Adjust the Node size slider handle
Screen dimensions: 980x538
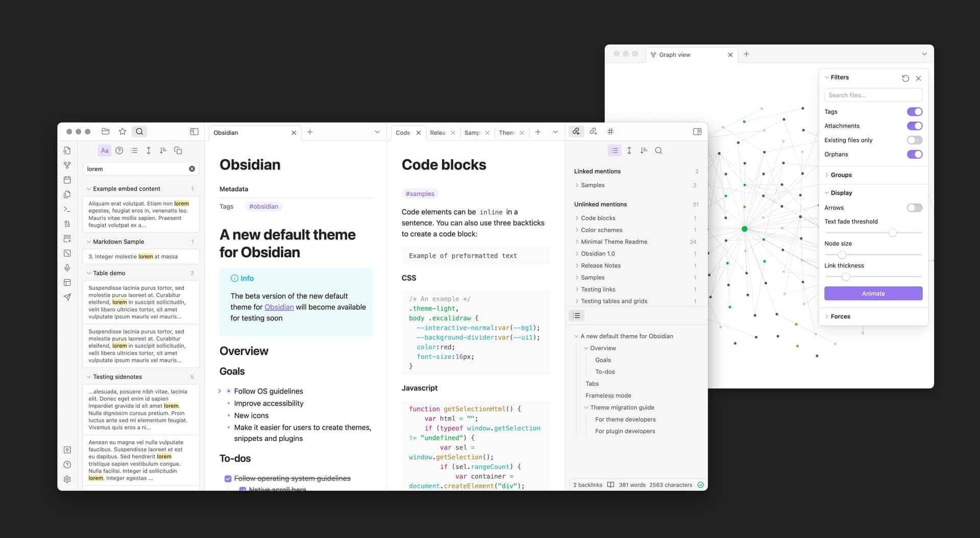pos(842,255)
